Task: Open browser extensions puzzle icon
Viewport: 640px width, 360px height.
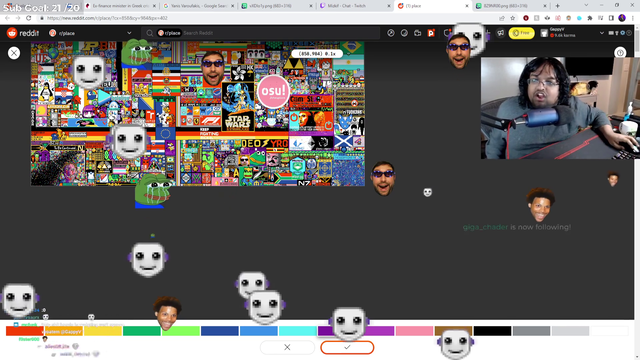Action: point(590,18)
